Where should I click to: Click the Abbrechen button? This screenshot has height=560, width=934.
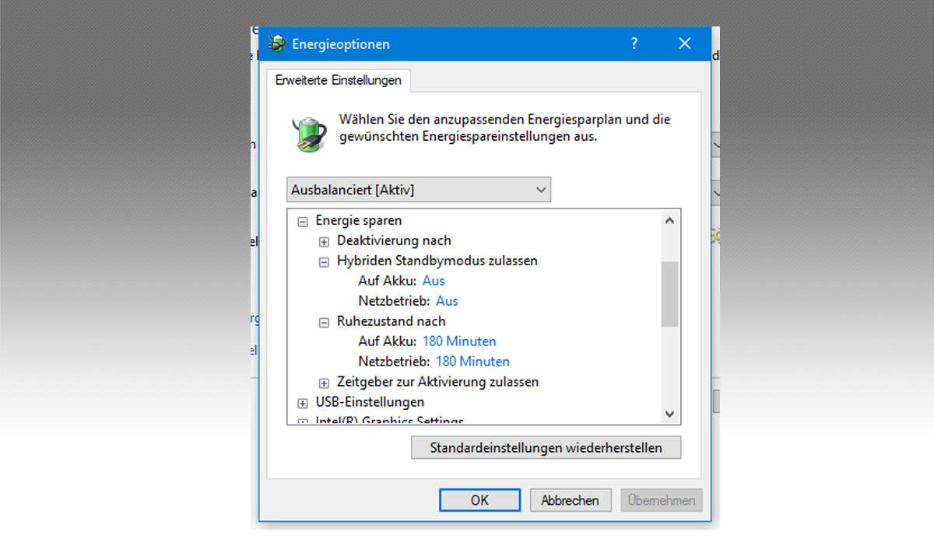tap(570, 500)
